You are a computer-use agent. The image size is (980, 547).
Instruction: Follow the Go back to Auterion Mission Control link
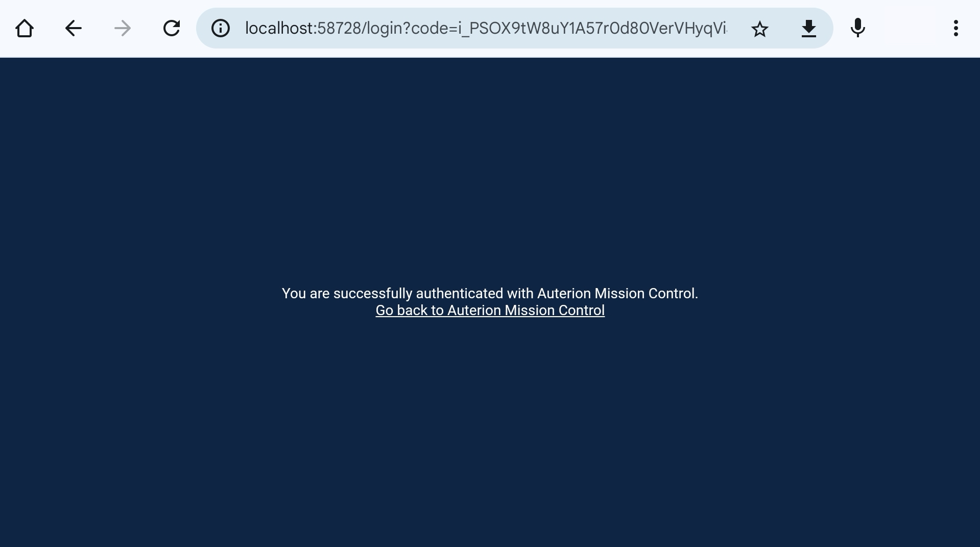coord(490,311)
